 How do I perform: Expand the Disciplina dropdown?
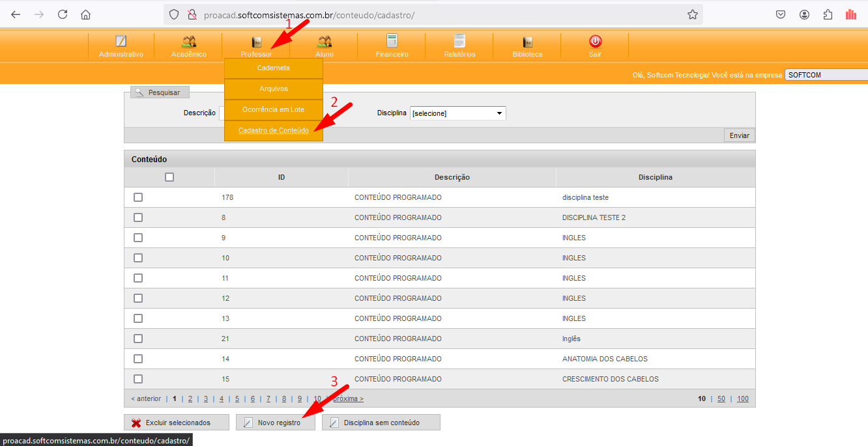tap(457, 113)
